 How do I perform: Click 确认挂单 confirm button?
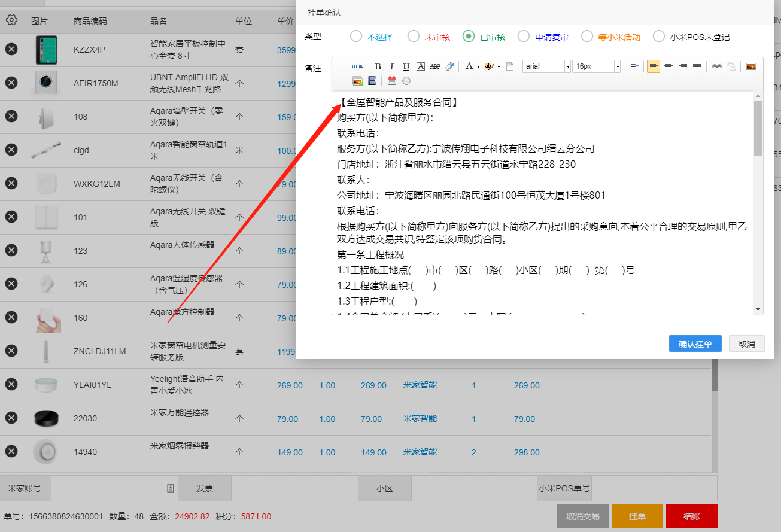tap(695, 344)
